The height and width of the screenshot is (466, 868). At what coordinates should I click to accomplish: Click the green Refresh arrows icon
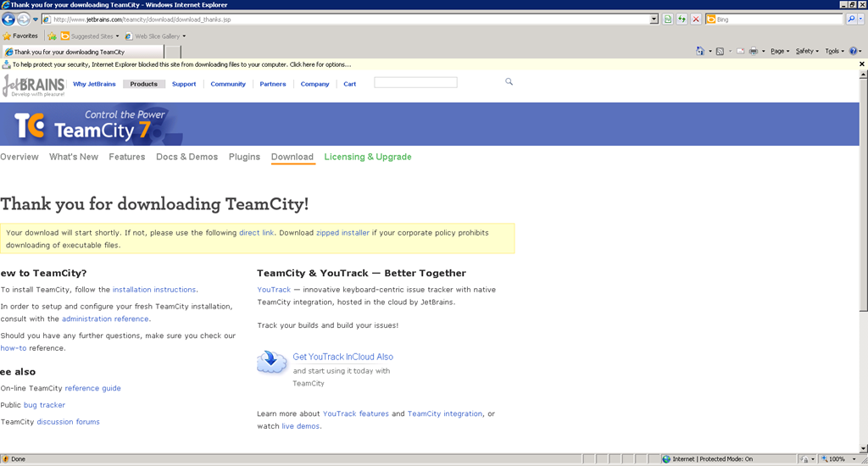click(682, 19)
